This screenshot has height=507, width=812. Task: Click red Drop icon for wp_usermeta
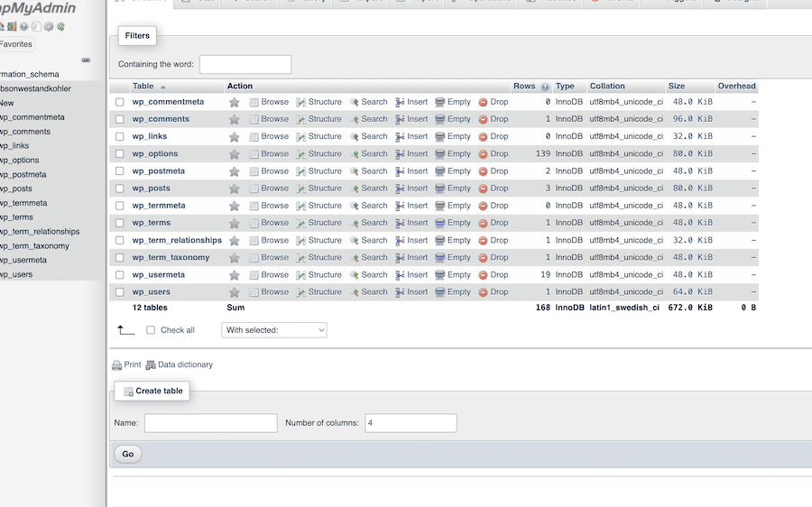tap(483, 275)
